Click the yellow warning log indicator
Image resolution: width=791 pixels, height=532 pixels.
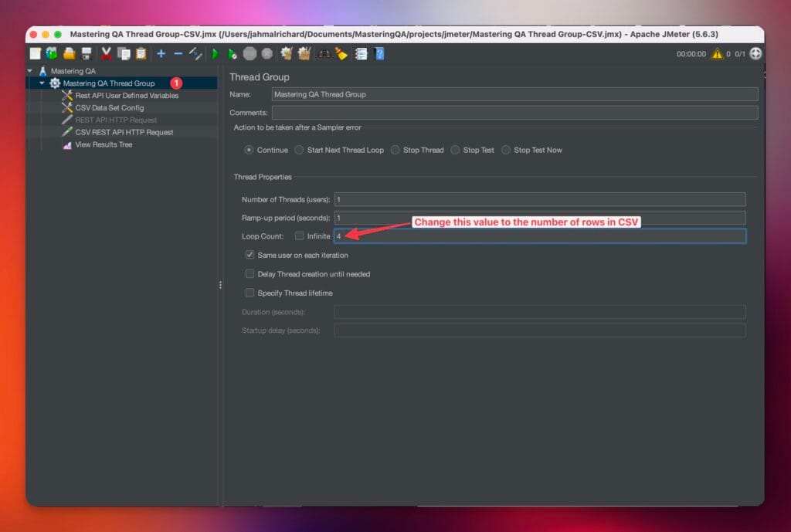point(717,53)
